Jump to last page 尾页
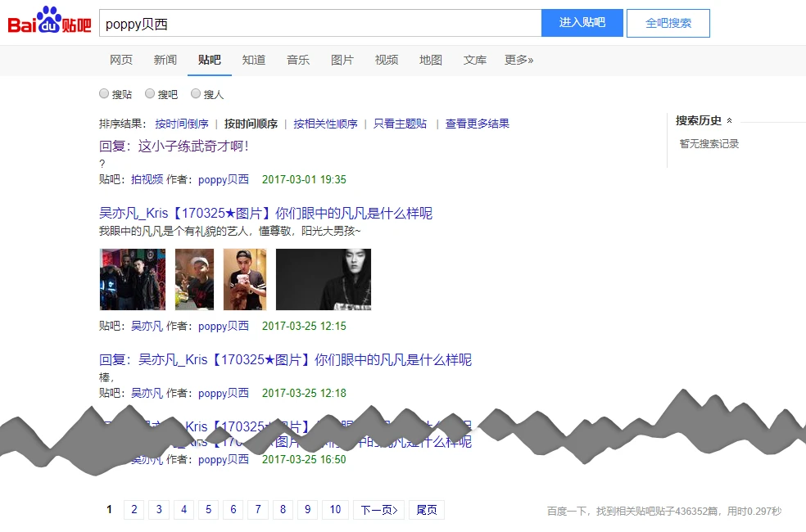The height and width of the screenshot is (532, 806). click(427, 510)
